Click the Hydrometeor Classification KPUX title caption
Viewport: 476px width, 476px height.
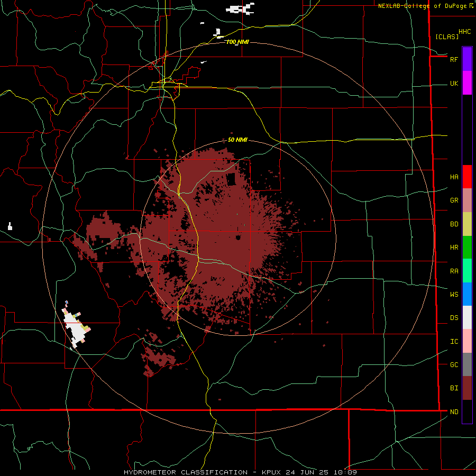240,472
